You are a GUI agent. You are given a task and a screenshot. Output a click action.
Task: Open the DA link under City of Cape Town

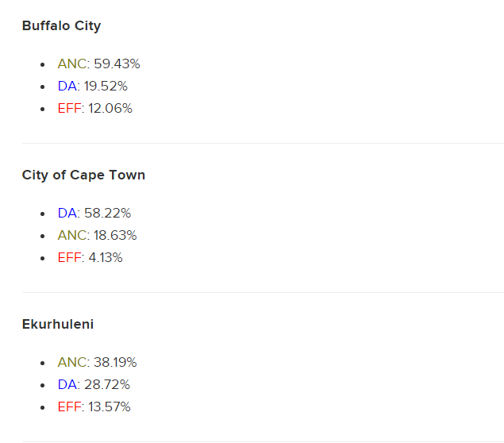67,213
